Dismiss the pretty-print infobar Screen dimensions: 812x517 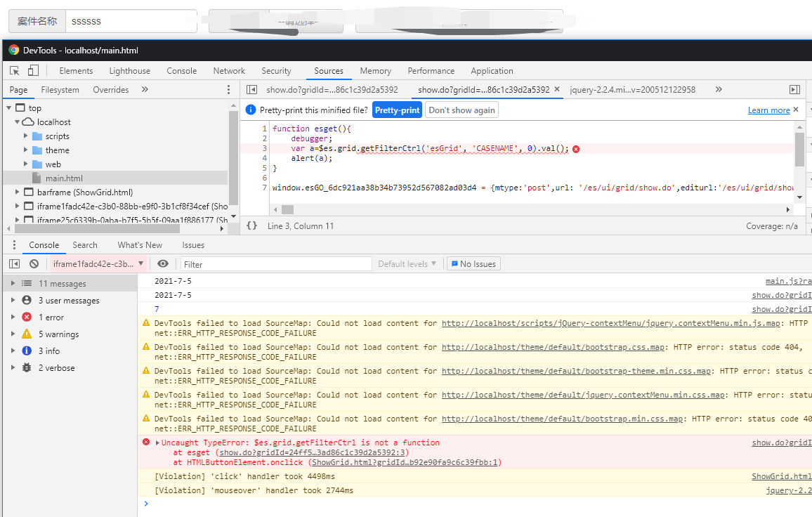[796, 110]
